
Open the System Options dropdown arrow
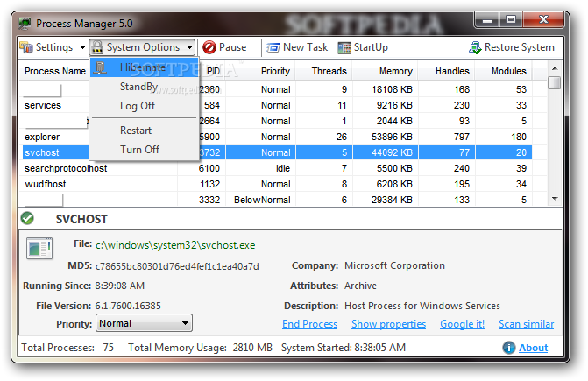[190, 47]
